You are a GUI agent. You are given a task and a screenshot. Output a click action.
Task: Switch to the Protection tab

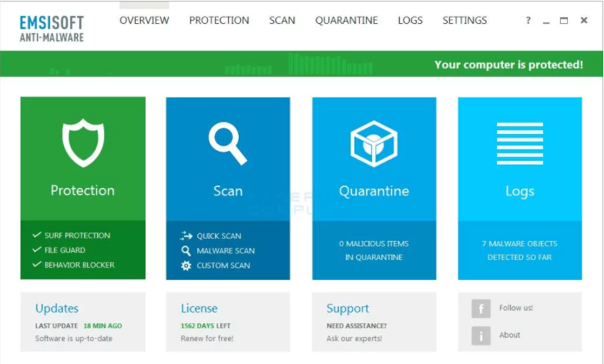click(x=219, y=20)
